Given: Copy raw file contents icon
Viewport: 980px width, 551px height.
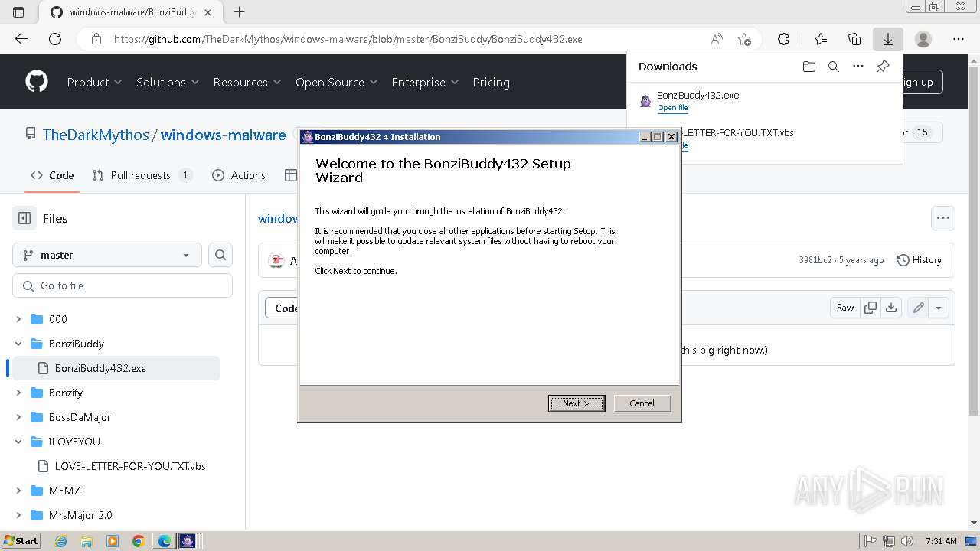Looking at the screenshot, I should 871,308.
